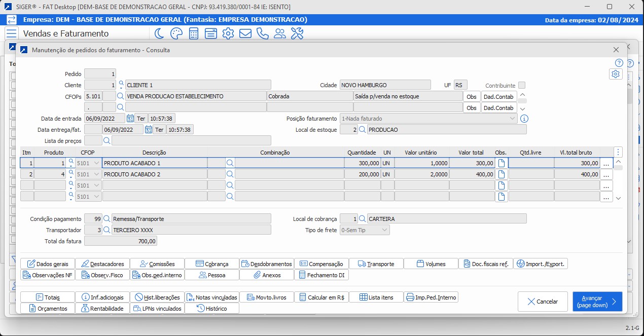This screenshot has height=336, width=644.
Task: Open the Dados gerais tab
Action: (x=48, y=264)
